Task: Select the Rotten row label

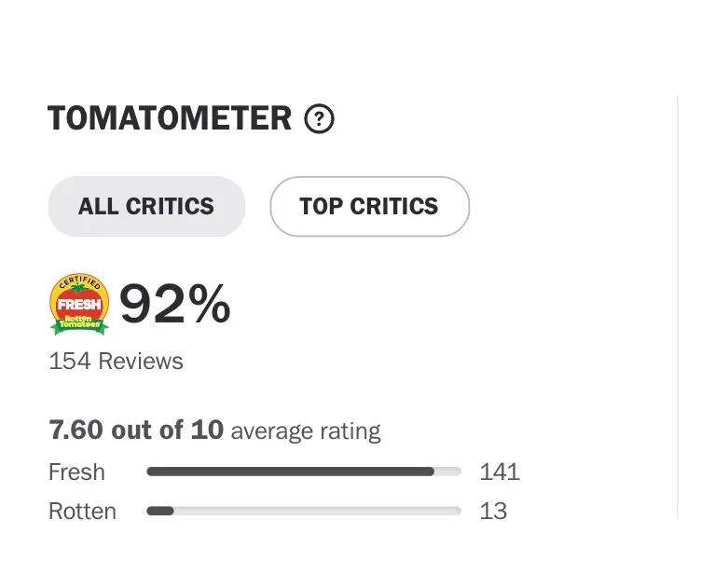Action: coord(82,511)
